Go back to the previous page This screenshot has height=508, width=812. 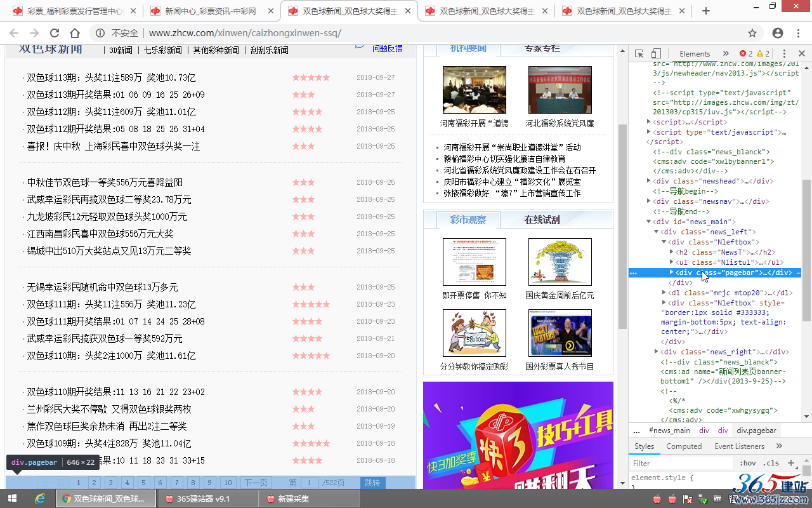click(x=14, y=33)
